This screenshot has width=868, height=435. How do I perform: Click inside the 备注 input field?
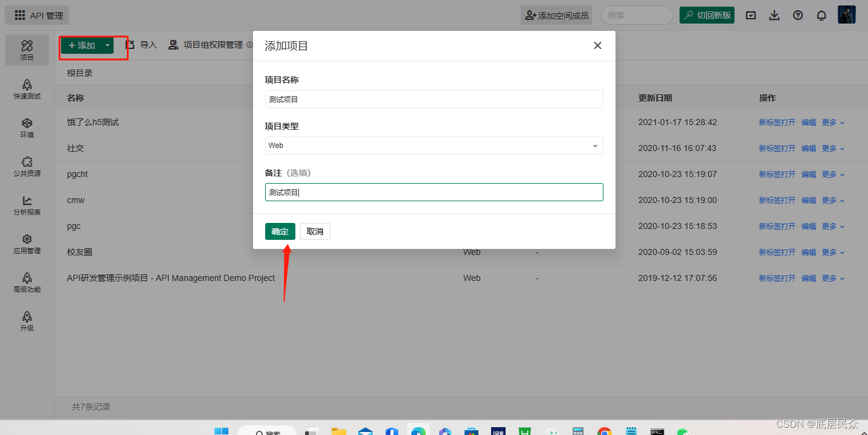(433, 192)
